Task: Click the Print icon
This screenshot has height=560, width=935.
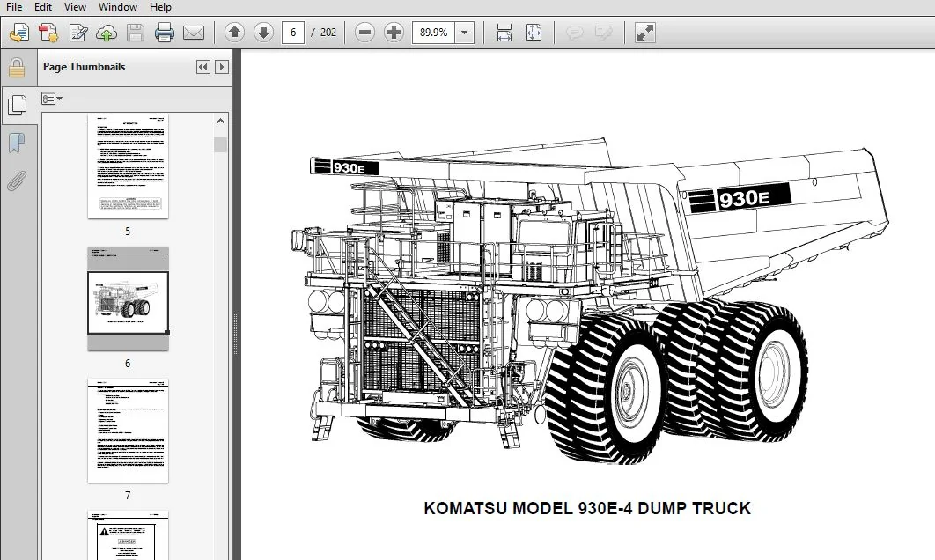Action: (x=165, y=33)
